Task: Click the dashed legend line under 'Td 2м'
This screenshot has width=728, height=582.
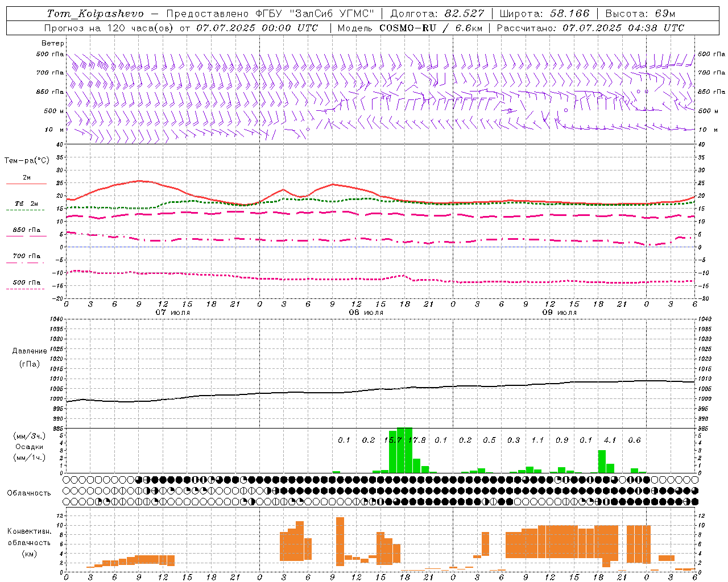Action: tap(26, 210)
